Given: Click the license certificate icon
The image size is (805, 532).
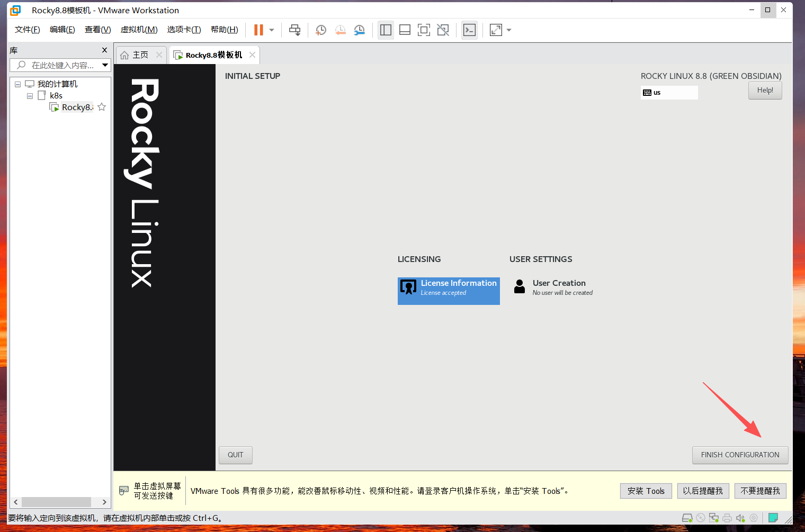Looking at the screenshot, I should [x=408, y=287].
